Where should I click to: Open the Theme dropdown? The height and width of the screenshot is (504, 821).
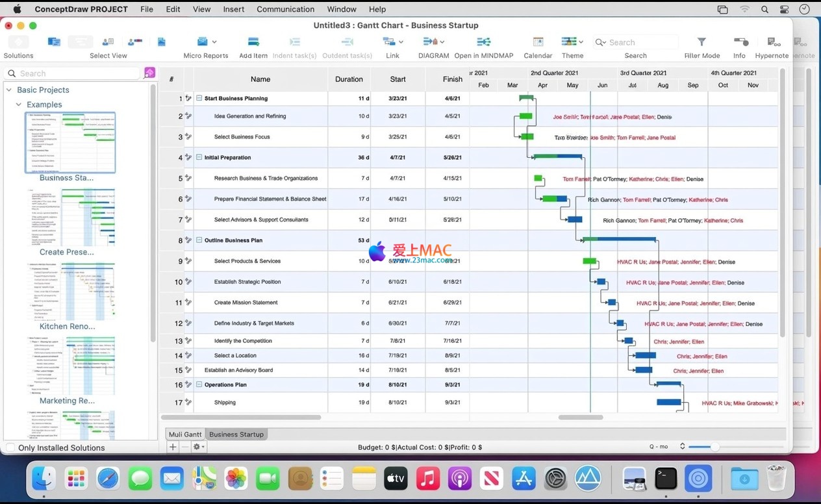[572, 42]
